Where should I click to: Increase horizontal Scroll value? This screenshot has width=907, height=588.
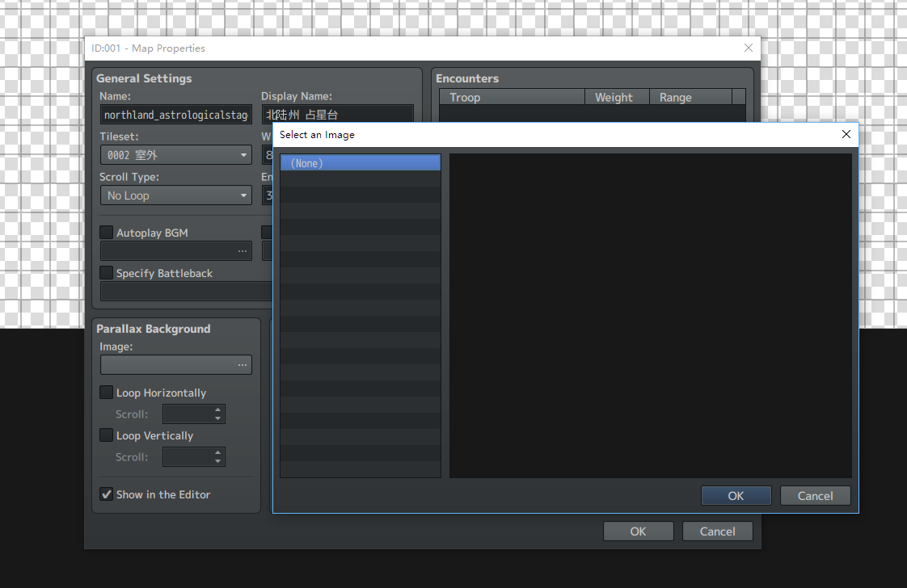click(217, 410)
